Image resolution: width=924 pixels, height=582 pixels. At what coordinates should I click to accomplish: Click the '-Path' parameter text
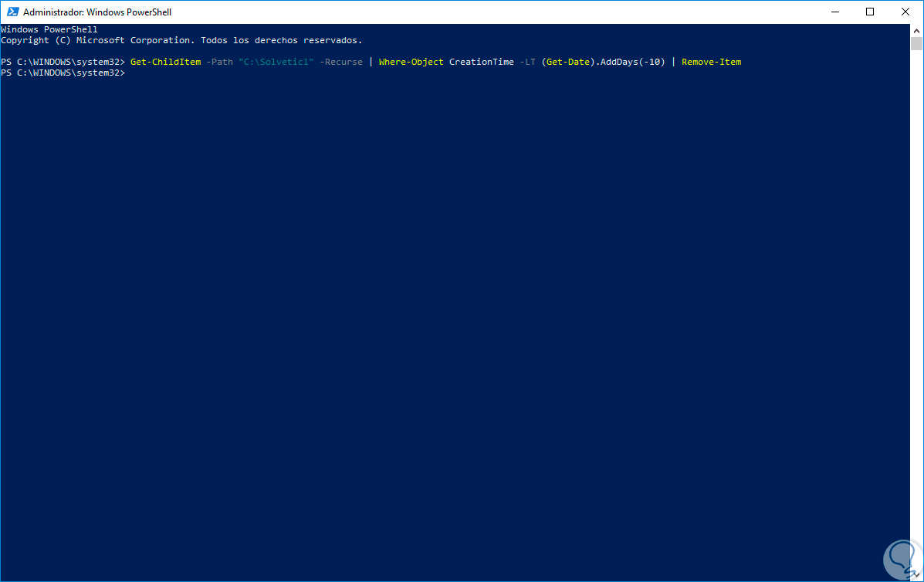click(x=220, y=62)
